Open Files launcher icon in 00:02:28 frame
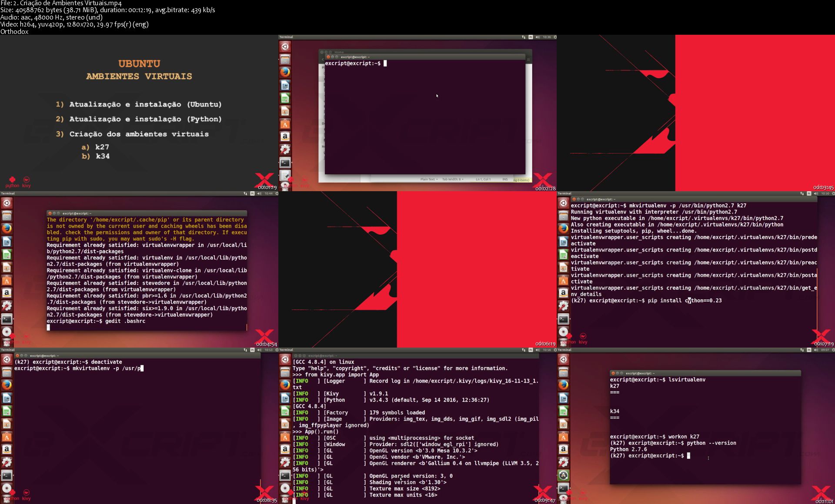 pyautogui.click(x=285, y=59)
